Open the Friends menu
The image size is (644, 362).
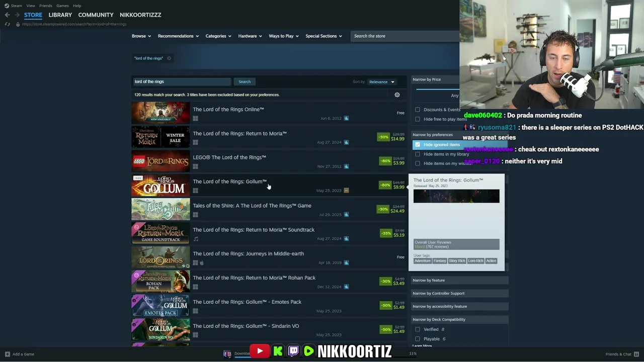pyautogui.click(x=46, y=6)
